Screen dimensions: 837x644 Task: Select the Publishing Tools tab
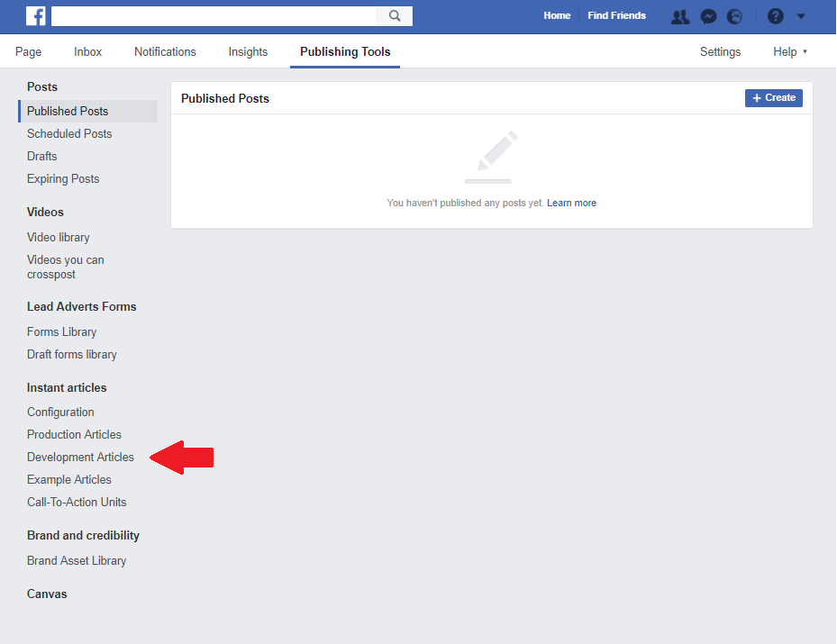pos(345,51)
